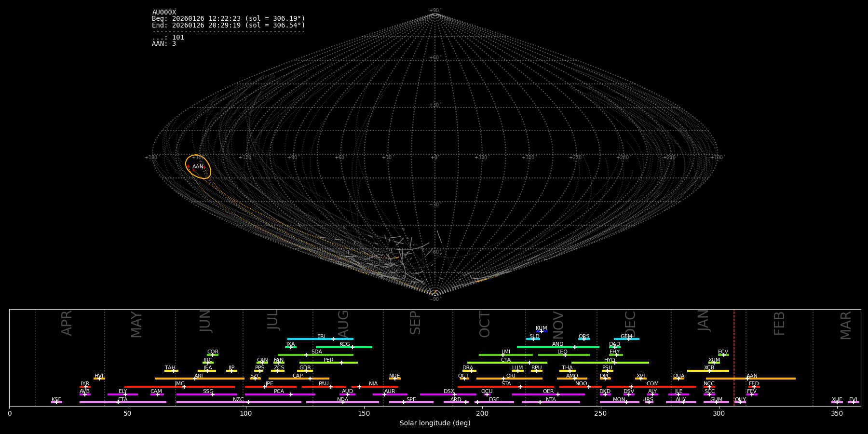This screenshot has height=434, width=868.
Task: Select the HVI shower label
Action: tap(99, 376)
